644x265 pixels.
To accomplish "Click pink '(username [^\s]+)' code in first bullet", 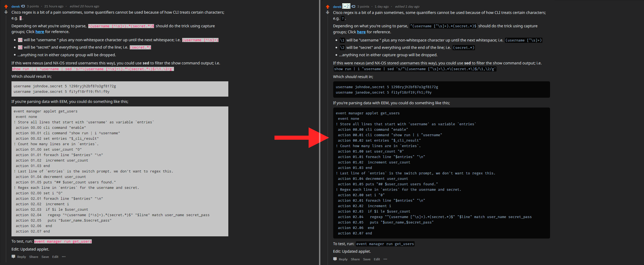I will pyautogui.click(x=200, y=40).
